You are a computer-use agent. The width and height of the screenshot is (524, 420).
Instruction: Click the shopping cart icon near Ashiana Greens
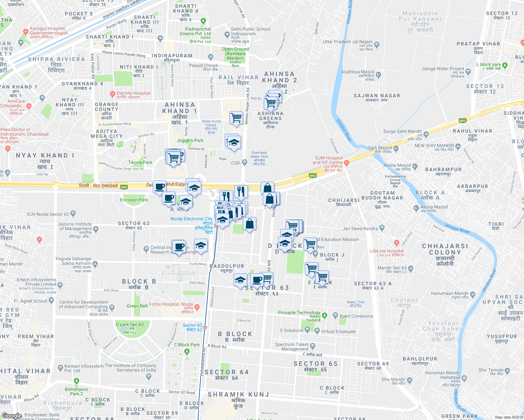pyautogui.click(x=270, y=103)
